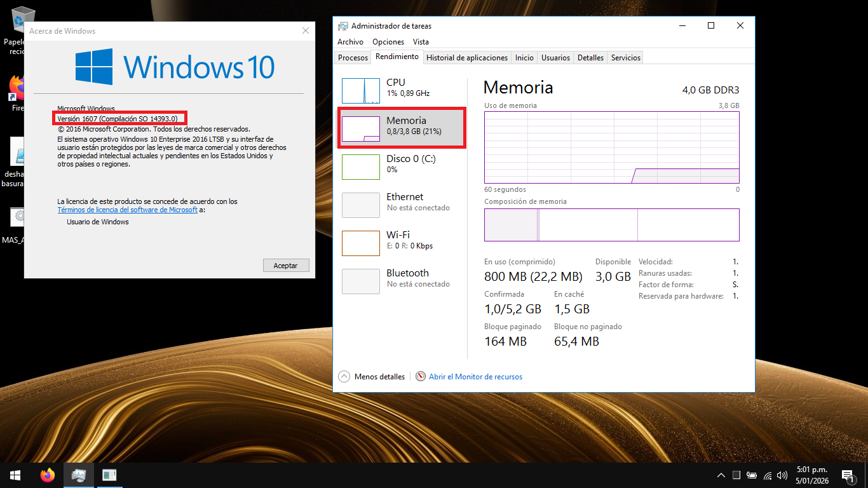Image resolution: width=868 pixels, height=488 pixels.
Task: Open the Opciones menu
Action: pyautogui.click(x=388, y=42)
